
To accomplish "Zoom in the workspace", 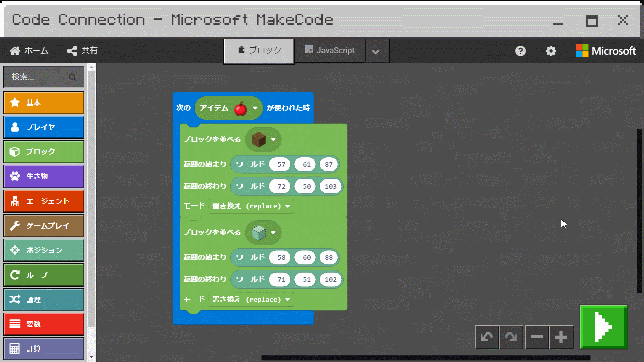I will [x=561, y=337].
